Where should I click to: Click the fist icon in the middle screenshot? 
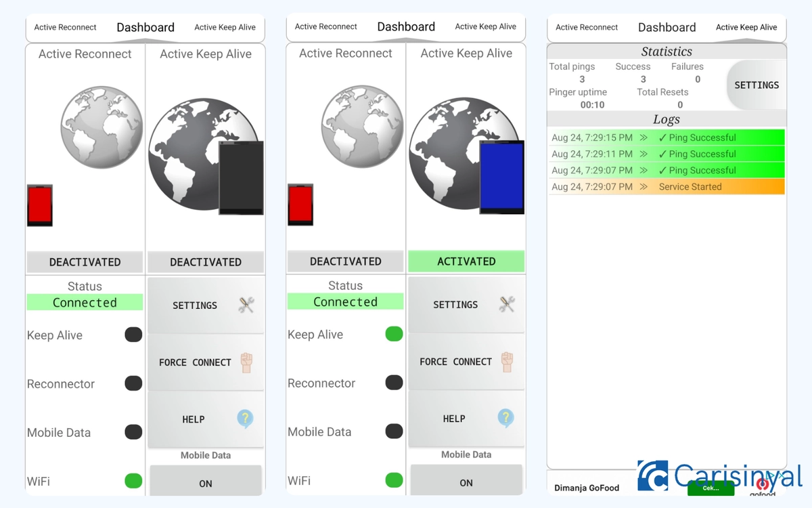pos(507,362)
